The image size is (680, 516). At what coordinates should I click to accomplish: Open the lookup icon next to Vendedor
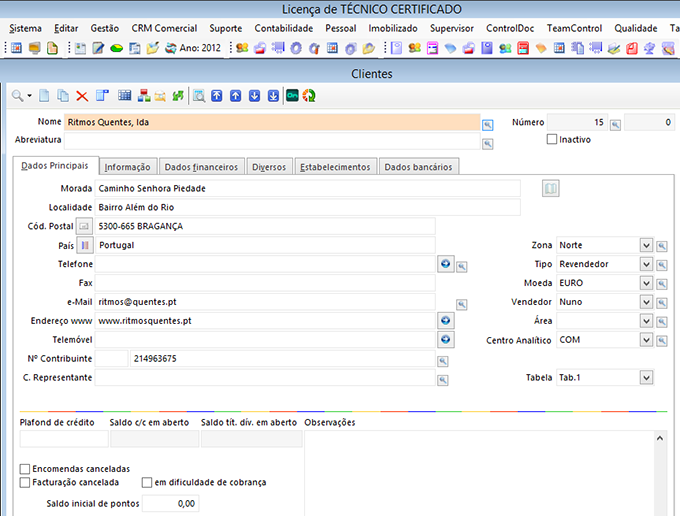(662, 303)
